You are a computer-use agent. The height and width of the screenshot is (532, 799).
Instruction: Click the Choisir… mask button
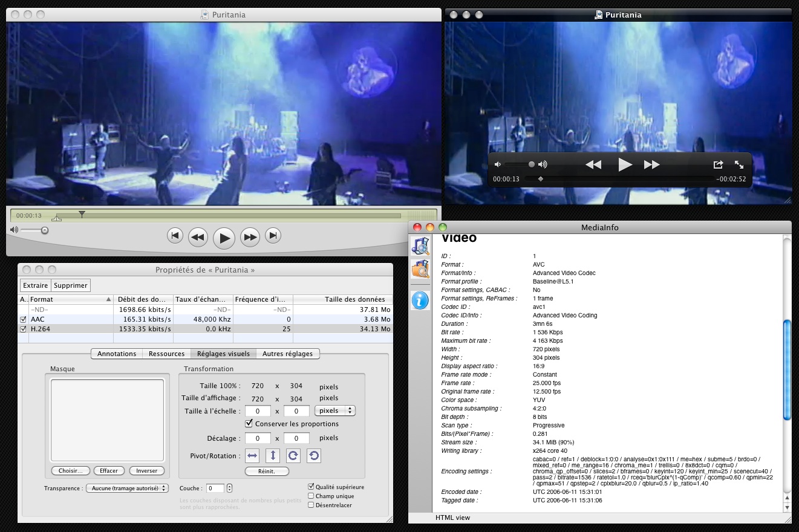coord(71,470)
